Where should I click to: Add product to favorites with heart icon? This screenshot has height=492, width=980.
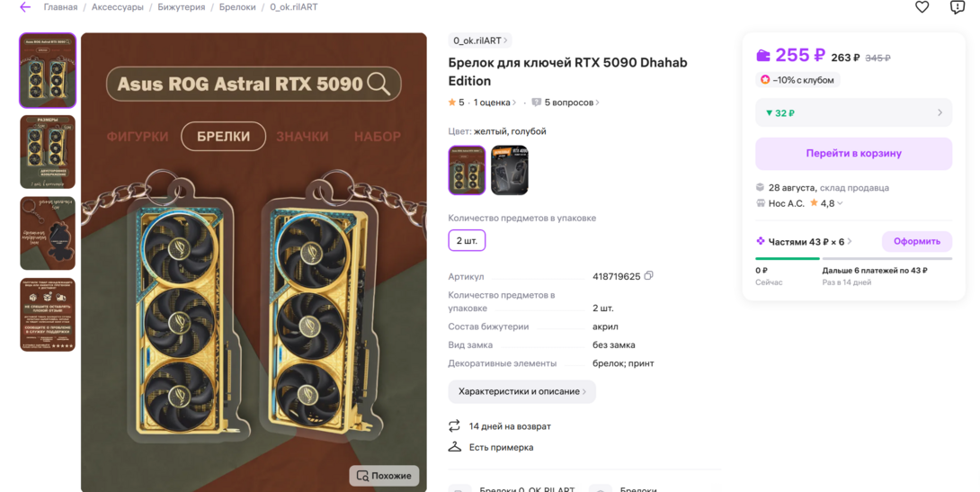click(922, 7)
